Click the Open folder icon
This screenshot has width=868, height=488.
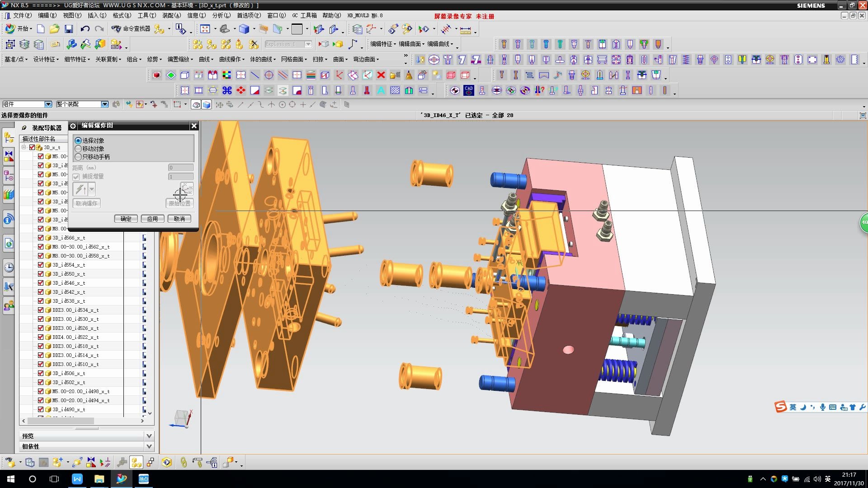coord(55,29)
